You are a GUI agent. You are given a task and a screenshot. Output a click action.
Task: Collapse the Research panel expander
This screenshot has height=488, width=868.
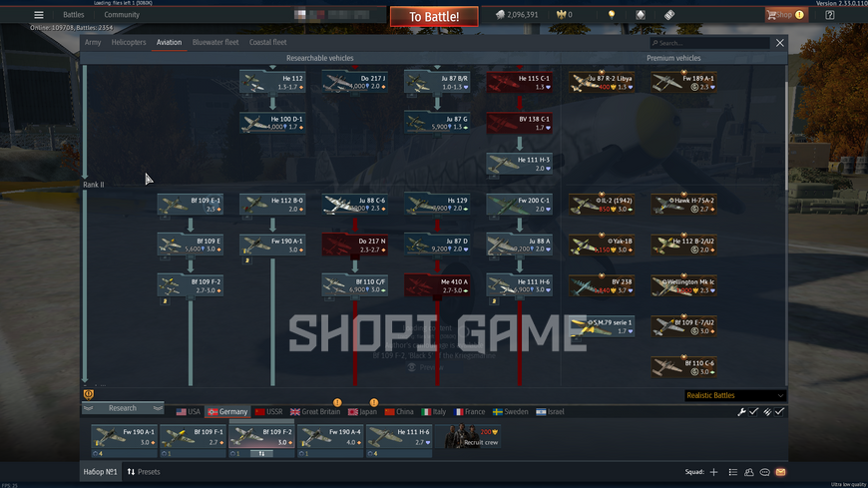123,408
